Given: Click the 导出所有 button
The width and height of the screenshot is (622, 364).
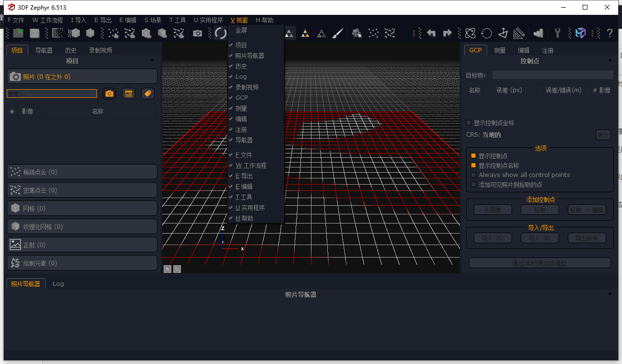Looking at the screenshot, I should (586, 238).
